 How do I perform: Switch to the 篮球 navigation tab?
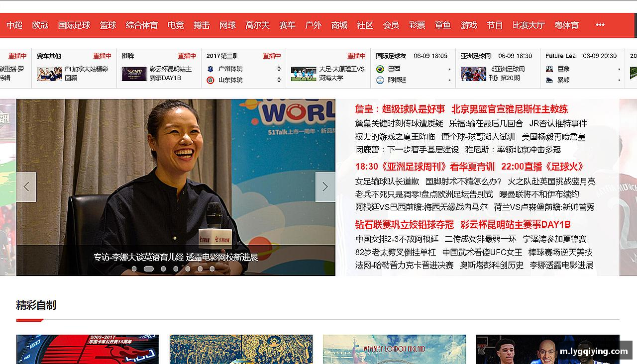click(108, 25)
